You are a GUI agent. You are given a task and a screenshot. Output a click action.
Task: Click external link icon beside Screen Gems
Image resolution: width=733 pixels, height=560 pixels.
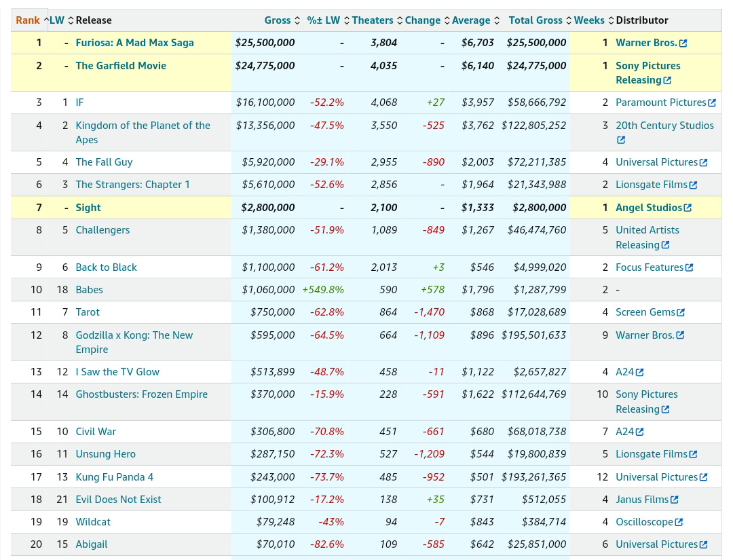pos(681,312)
